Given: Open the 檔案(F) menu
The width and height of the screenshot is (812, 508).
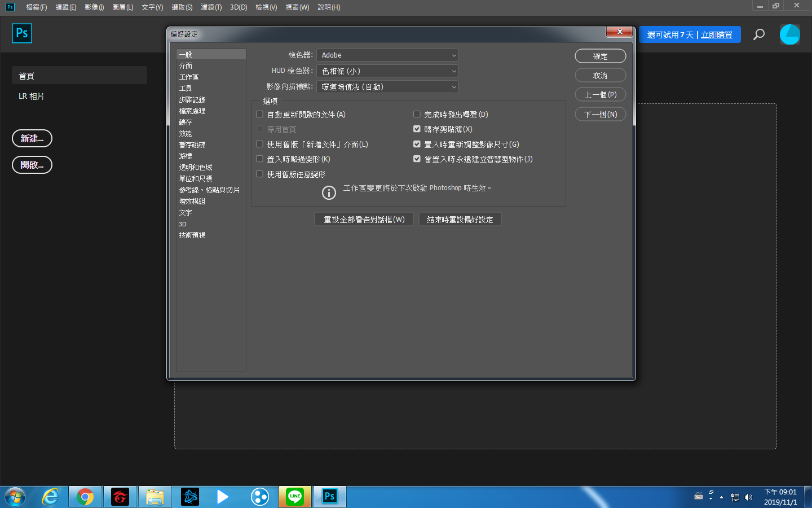Looking at the screenshot, I should (37, 7).
